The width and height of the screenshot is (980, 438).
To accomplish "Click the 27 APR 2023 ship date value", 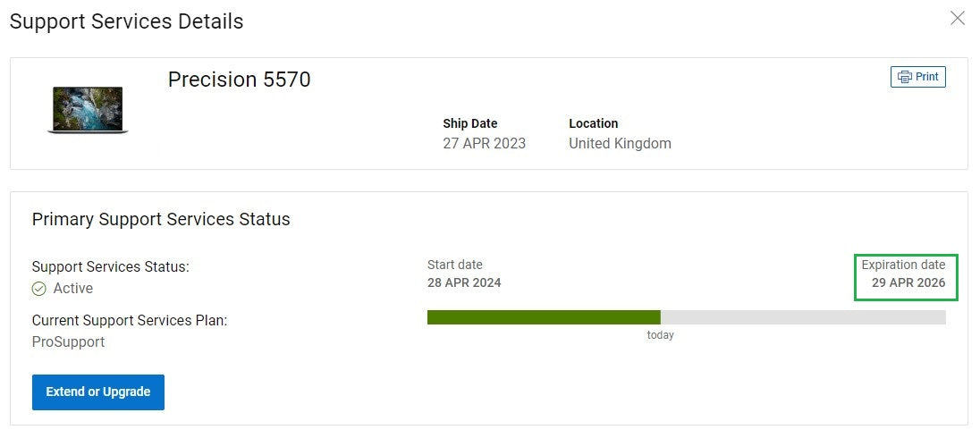I will pos(484,144).
